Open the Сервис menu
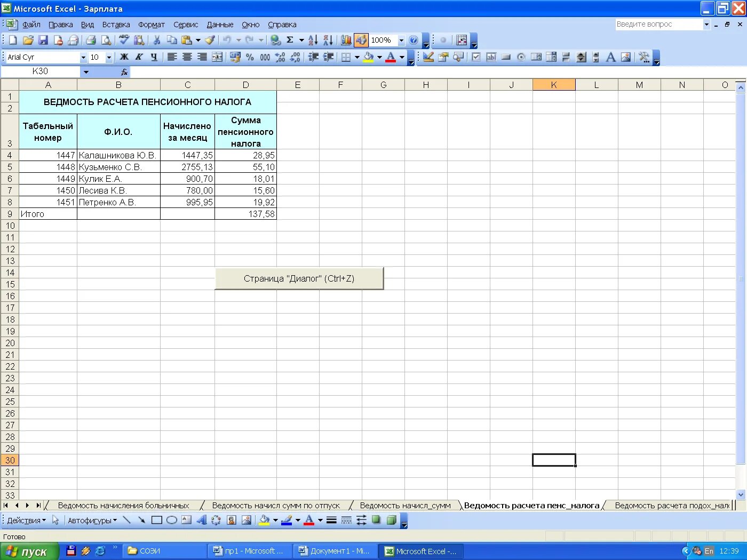The image size is (747, 560). coord(185,25)
